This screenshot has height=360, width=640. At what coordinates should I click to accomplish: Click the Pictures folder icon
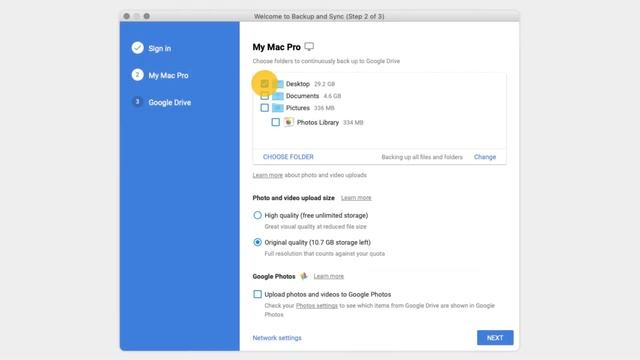click(x=278, y=108)
